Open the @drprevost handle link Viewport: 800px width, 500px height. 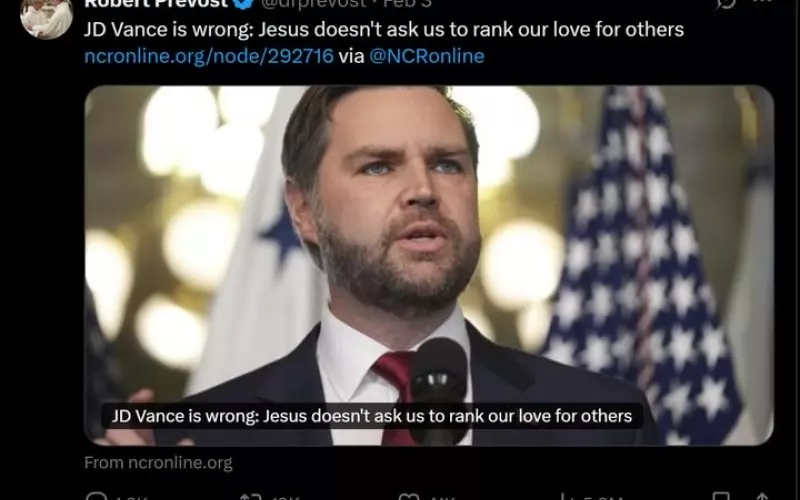coord(313,4)
